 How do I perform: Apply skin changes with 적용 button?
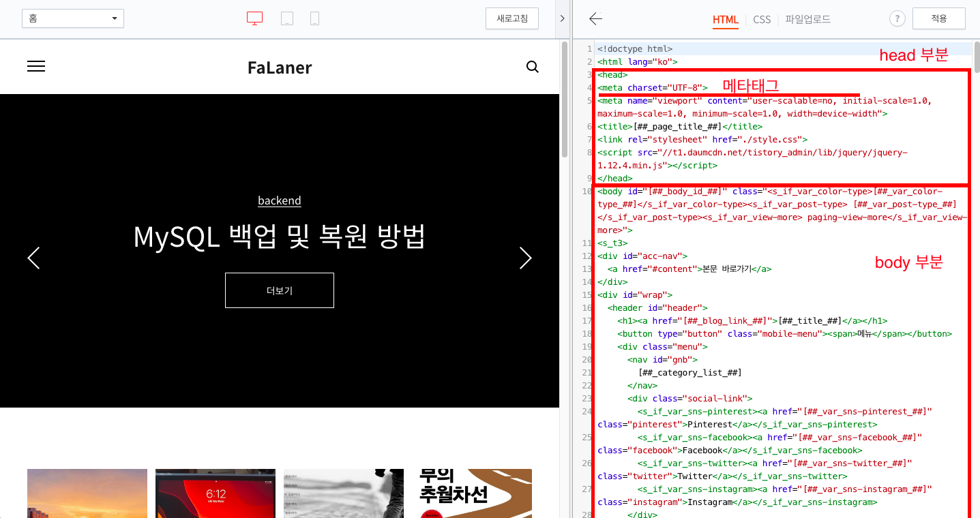939,18
